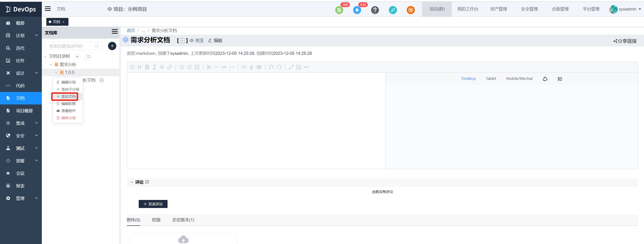The image size is (644, 244).
Task: Collapse the 评论 comments section
Action: (x=132, y=182)
